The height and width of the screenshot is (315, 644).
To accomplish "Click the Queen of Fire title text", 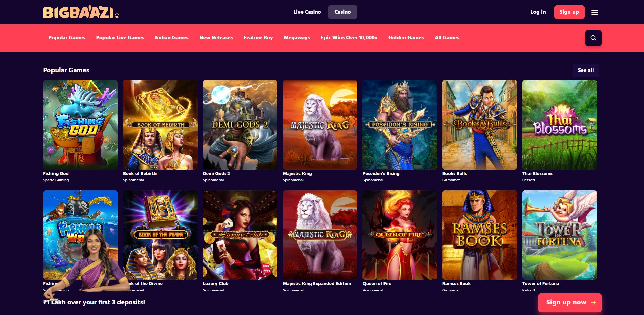I will click(377, 283).
